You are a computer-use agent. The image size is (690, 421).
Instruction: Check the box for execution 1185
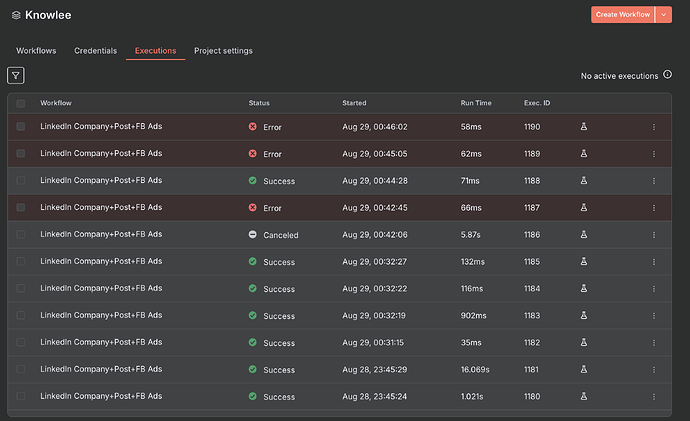click(21, 261)
